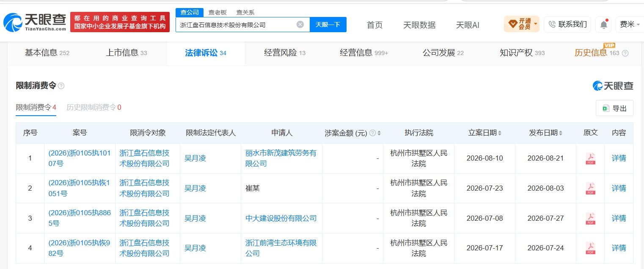This screenshot has width=644, height=269.
Task: Open PDF original for case 执恢1051号
Action: point(590,188)
